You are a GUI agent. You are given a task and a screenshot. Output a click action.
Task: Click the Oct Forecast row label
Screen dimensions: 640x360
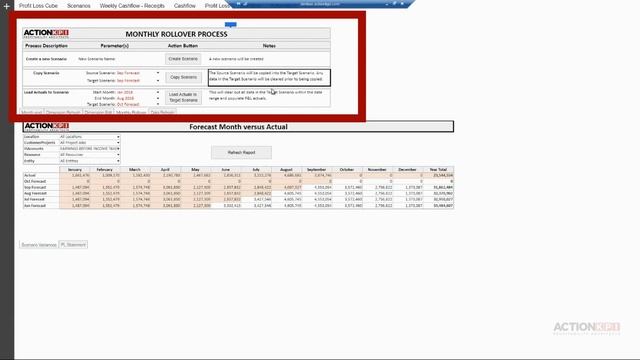(35, 181)
